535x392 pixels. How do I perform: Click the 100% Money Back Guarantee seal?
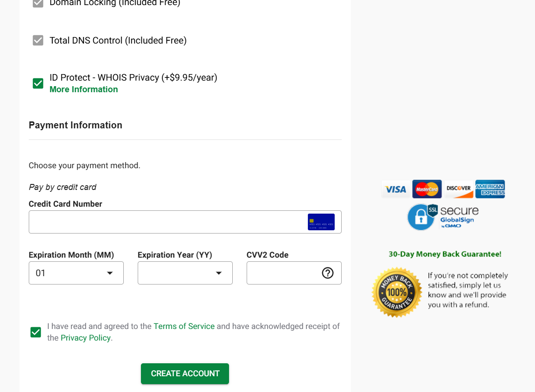click(397, 292)
